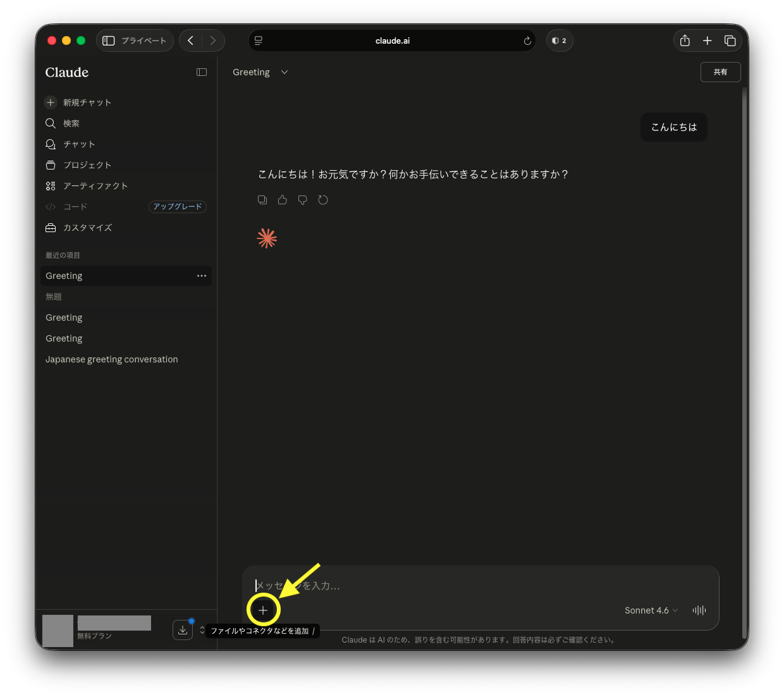Regenerate the response with retry icon

click(x=323, y=200)
